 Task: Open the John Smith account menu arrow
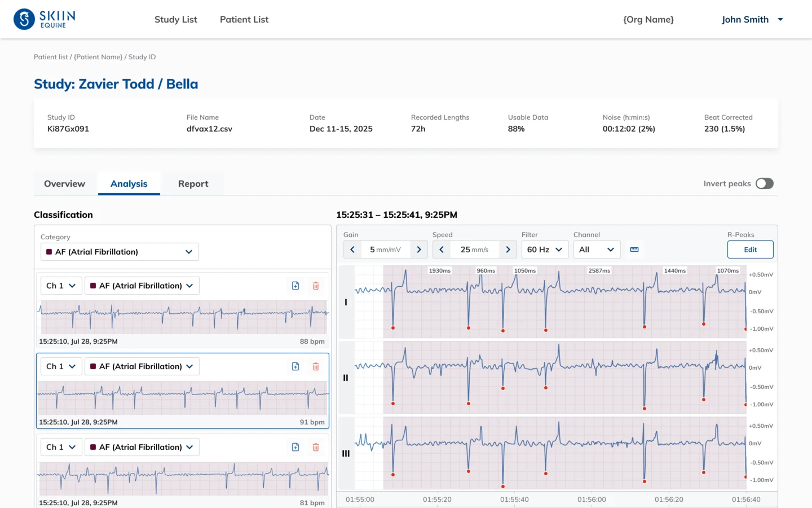pyautogui.click(x=780, y=20)
